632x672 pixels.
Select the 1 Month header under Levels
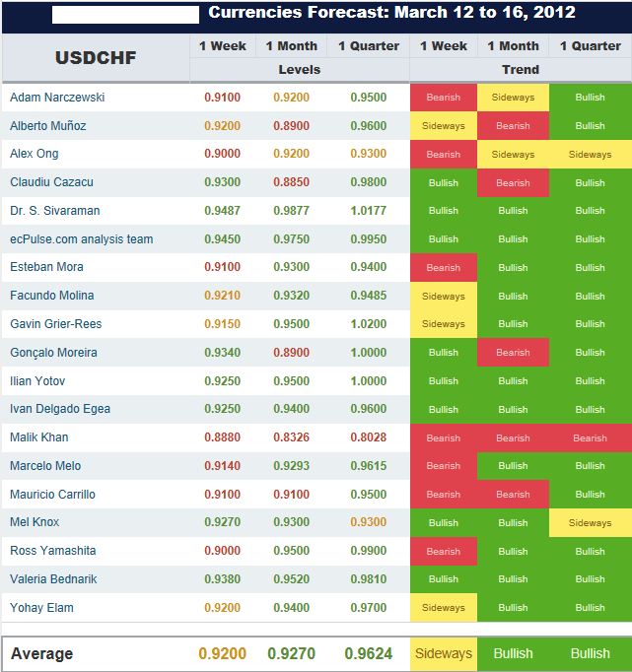click(x=292, y=46)
